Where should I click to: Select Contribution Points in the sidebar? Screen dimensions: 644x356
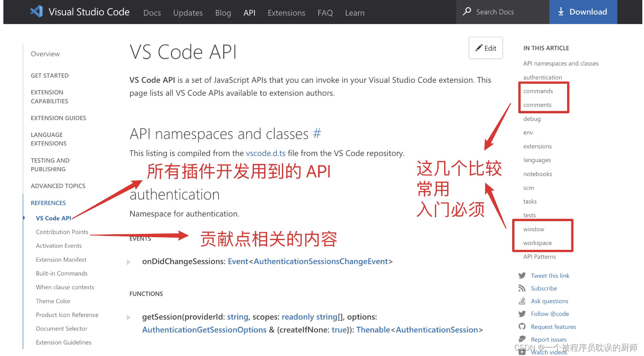pyautogui.click(x=62, y=232)
